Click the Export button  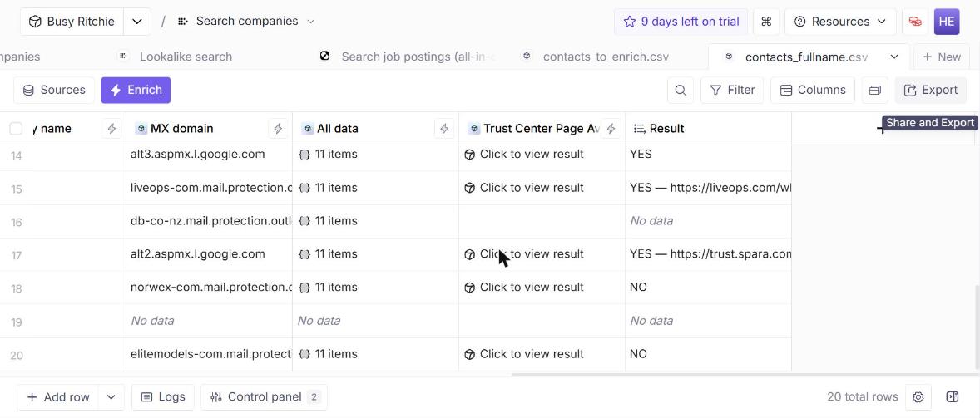[x=931, y=91]
